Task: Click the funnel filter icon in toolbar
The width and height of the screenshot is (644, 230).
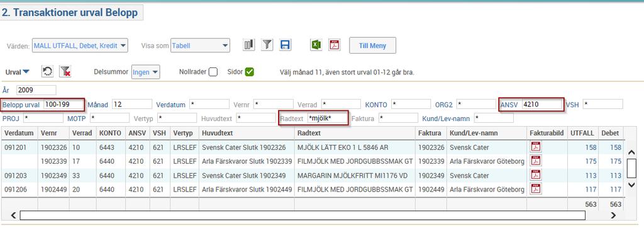Action: click(267, 45)
